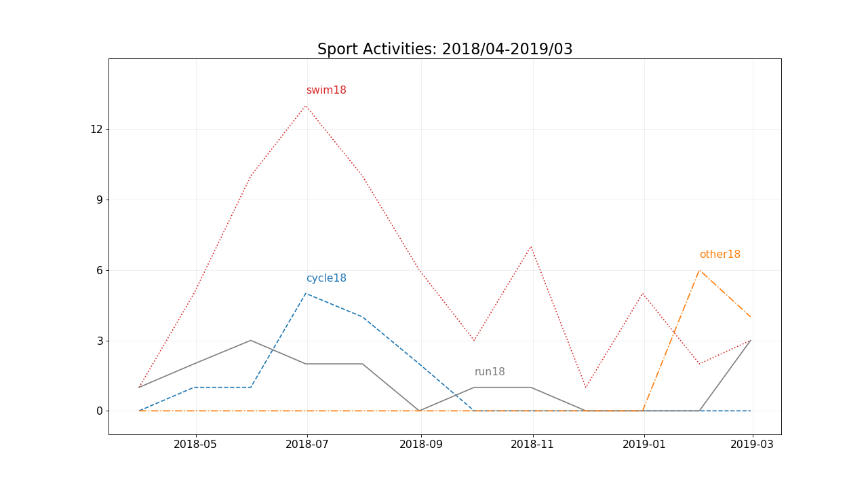Click the x-axis label '2018-09'
868x488 pixels.
(x=421, y=445)
